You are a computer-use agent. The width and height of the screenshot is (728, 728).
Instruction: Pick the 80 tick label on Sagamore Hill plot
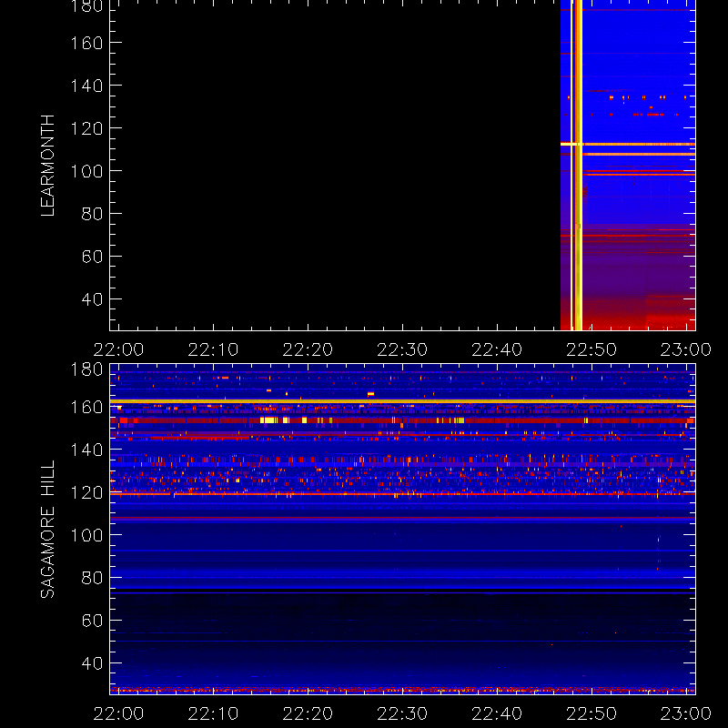92,578
